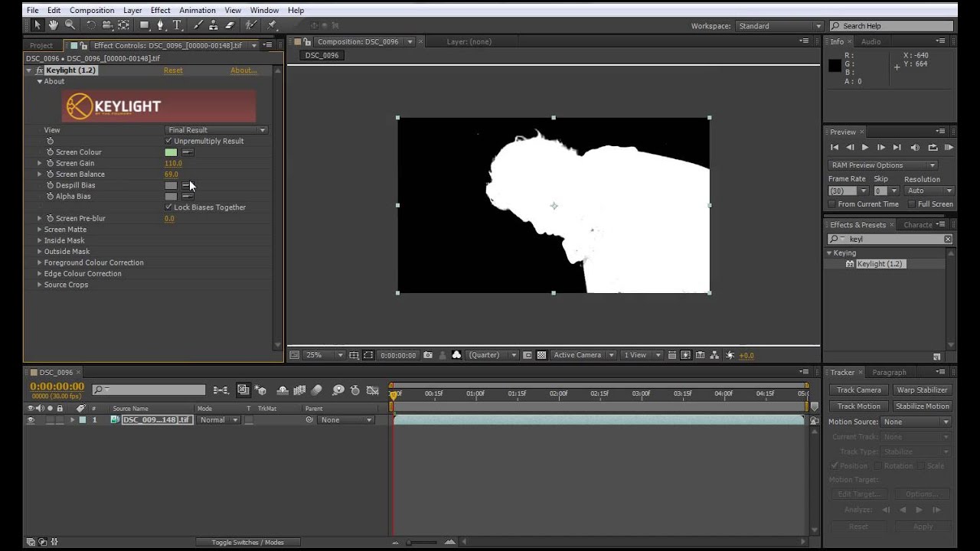This screenshot has height=551, width=980.
Task: Select the Rotation tool
Action: 91,25
